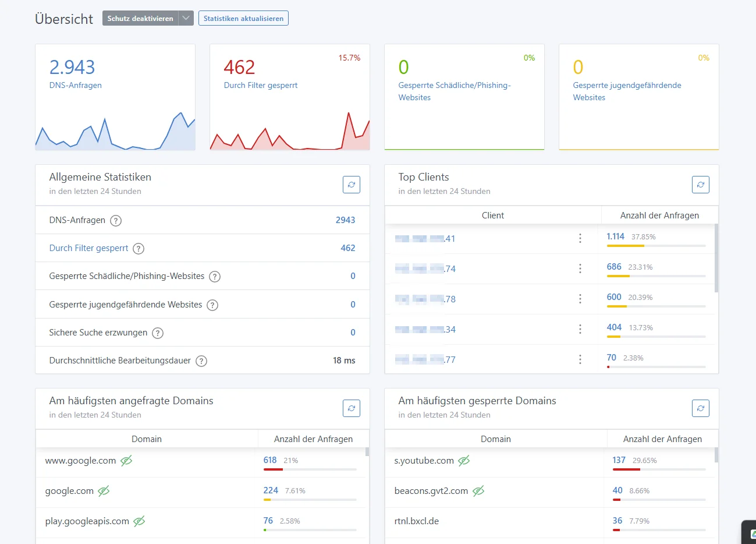Click the 686 request count for client .74
Image resolution: width=756 pixels, height=544 pixels.
614,267
